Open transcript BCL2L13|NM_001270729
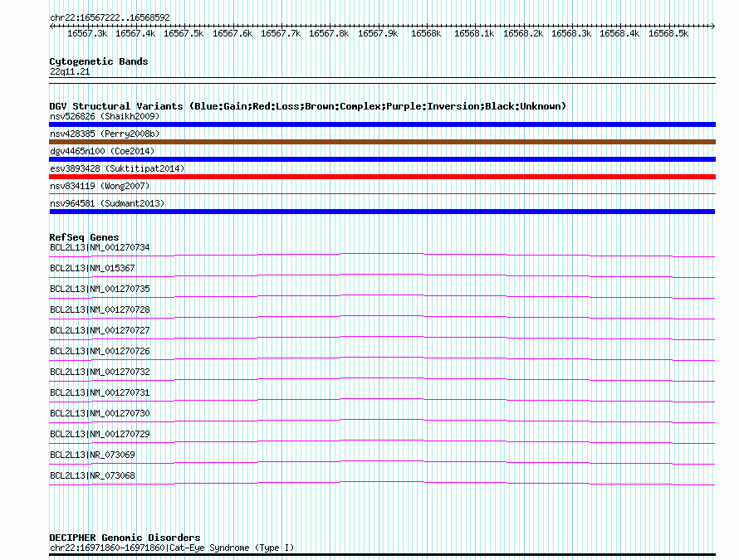 (x=100, y=434)
